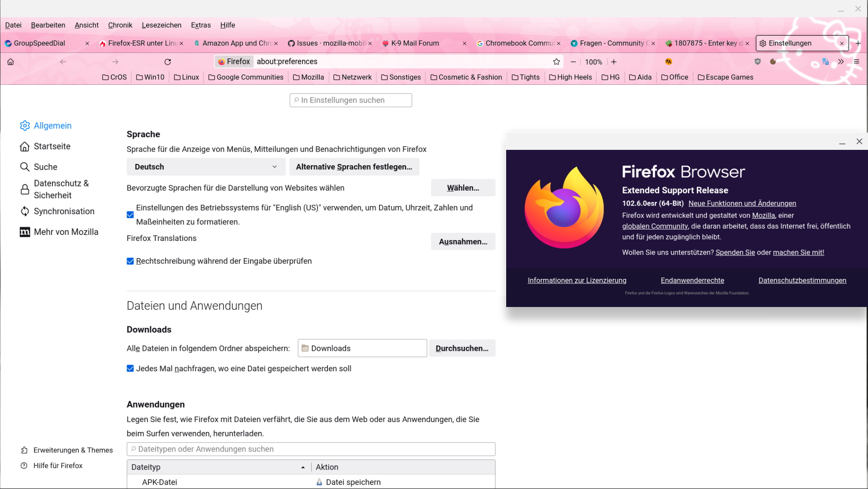Open Erweiterungen & Themes
Viewport: 868px width, 489px height.
(x=67, y=450)
